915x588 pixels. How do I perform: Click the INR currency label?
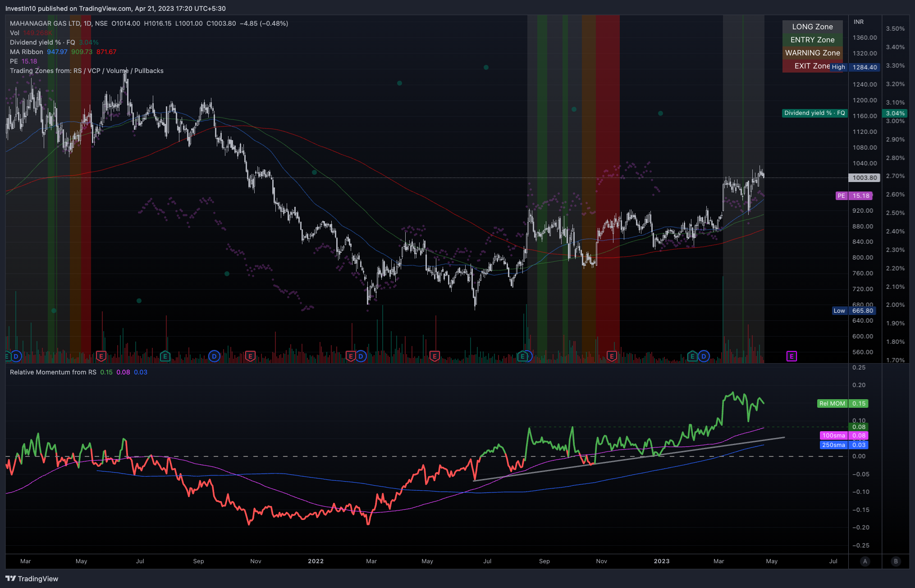click(858, 22)
